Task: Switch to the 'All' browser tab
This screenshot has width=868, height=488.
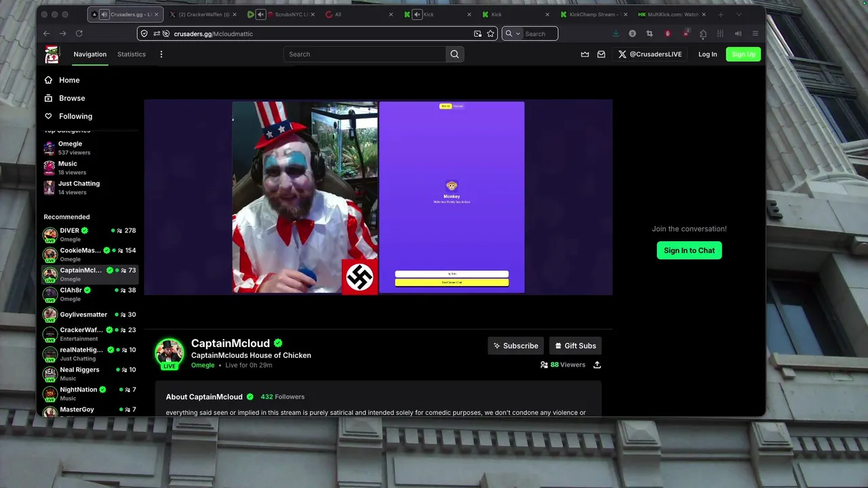Action: 358,14
